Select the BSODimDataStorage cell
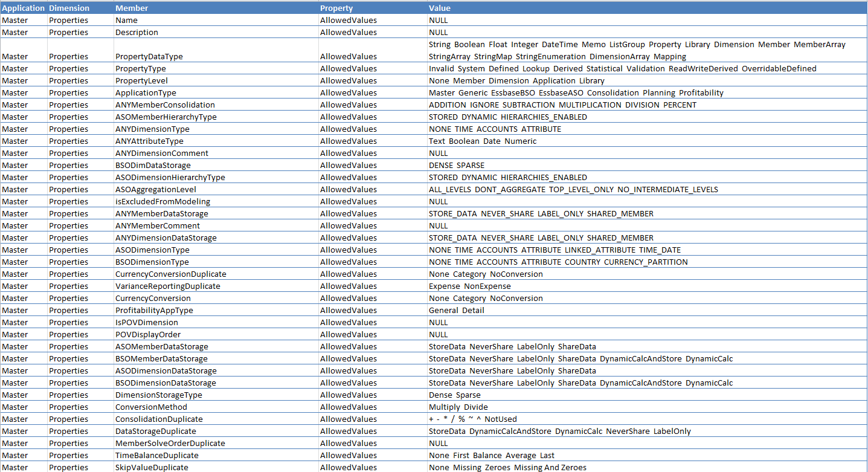This screenshot has height=472, width=868. coord(216,166)
